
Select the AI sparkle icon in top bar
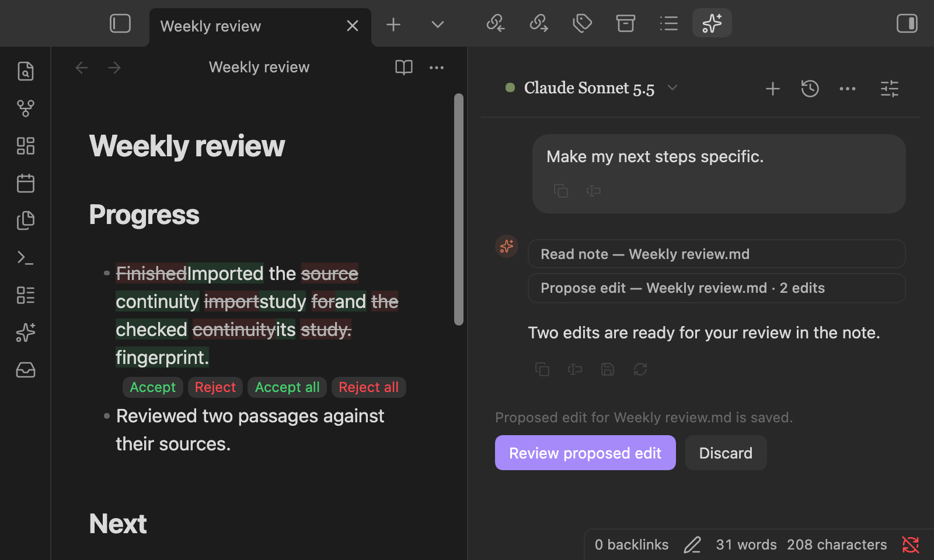[712, 23]
